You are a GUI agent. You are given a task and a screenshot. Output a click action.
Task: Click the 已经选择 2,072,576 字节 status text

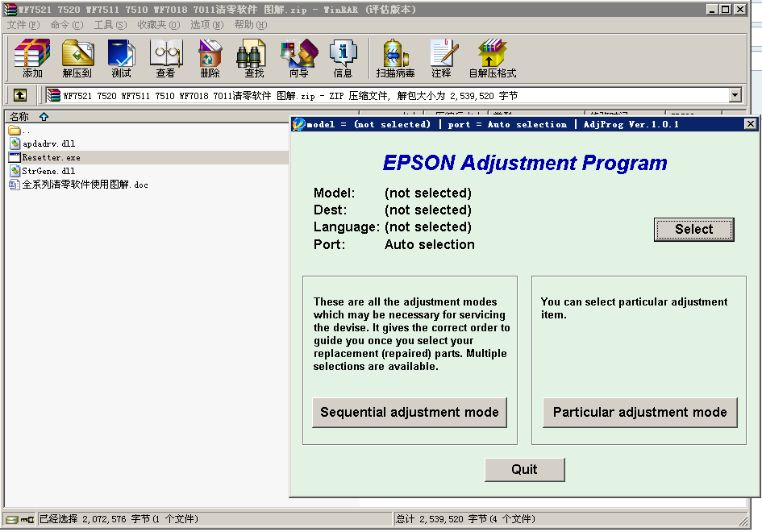pos(119,519)
